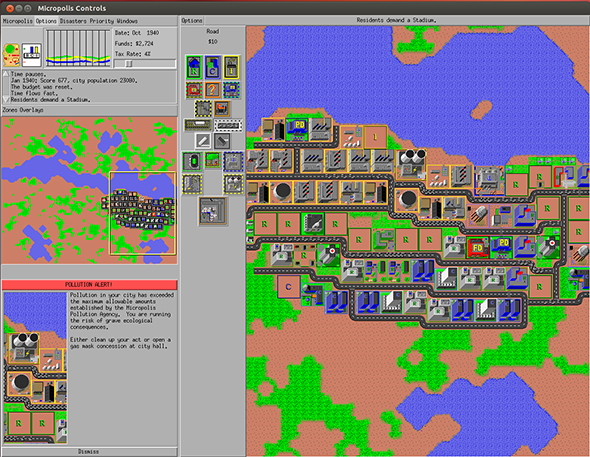Pick the Fire Station tool in palette

[x=194, y=90]
